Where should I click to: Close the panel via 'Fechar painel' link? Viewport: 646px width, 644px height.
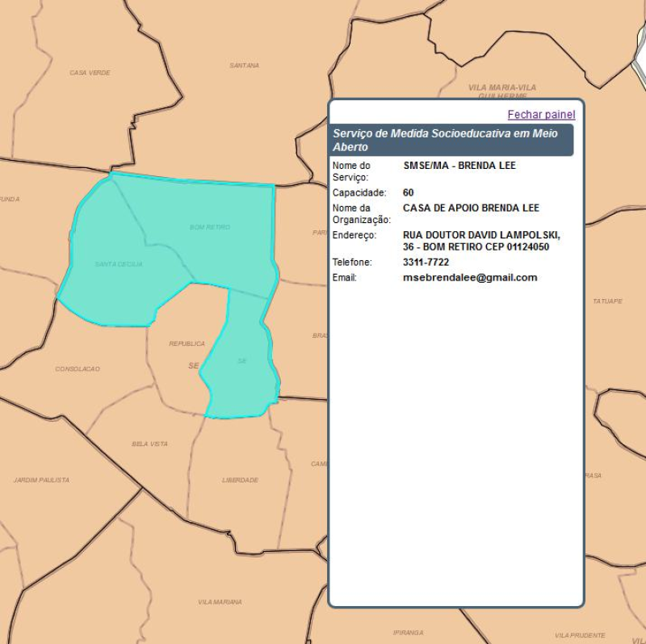(541, 115)
